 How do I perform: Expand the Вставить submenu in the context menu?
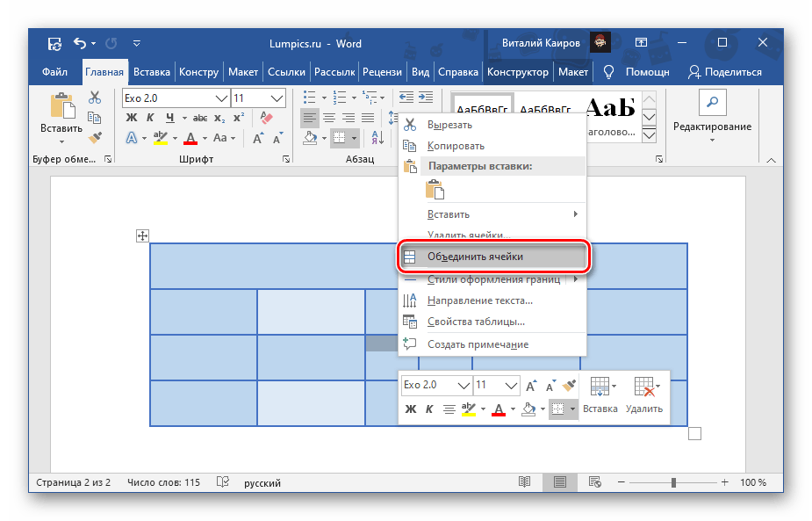point(492,214)
